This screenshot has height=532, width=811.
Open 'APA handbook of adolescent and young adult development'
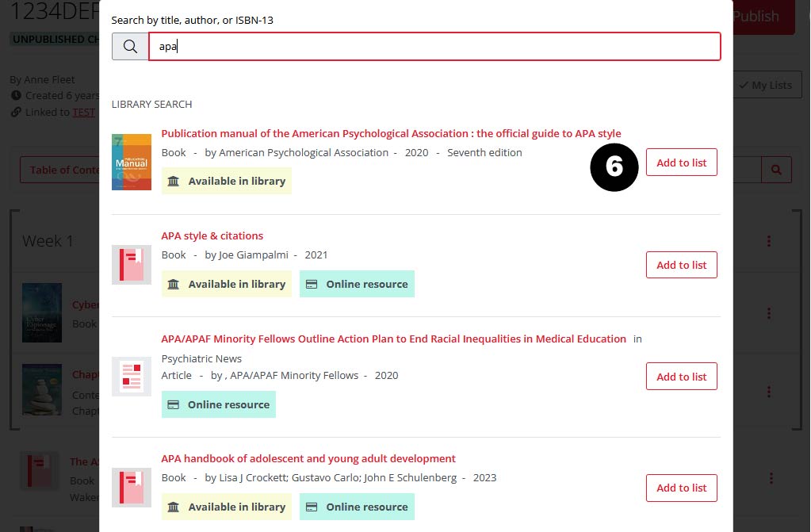click(308, 459)
